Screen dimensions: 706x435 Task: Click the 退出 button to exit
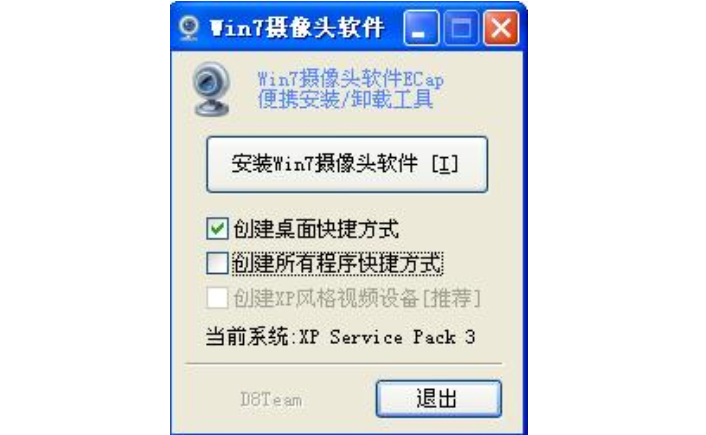(x=439, y=399)
